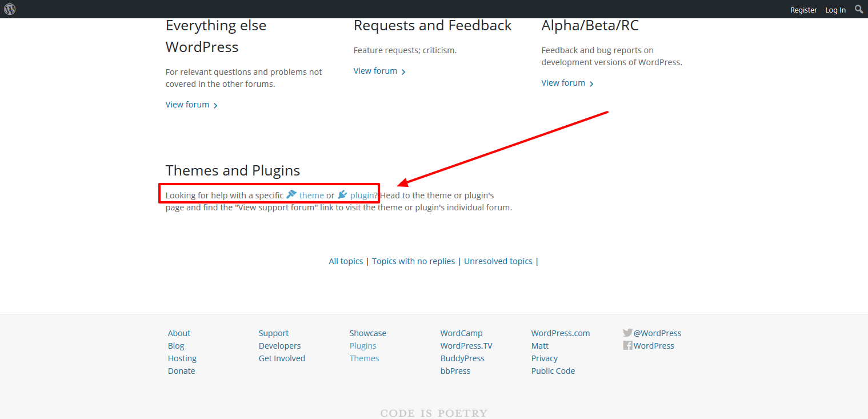Click the Everything else WordPress heading
The height and width of the screenshot is (419, 868).
point(216,36)
